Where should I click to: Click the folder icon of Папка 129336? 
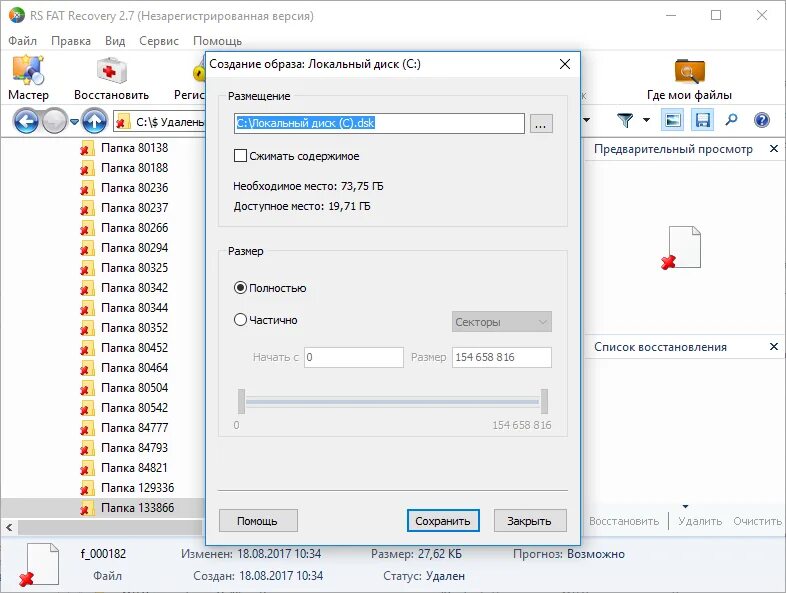point(87,488)
